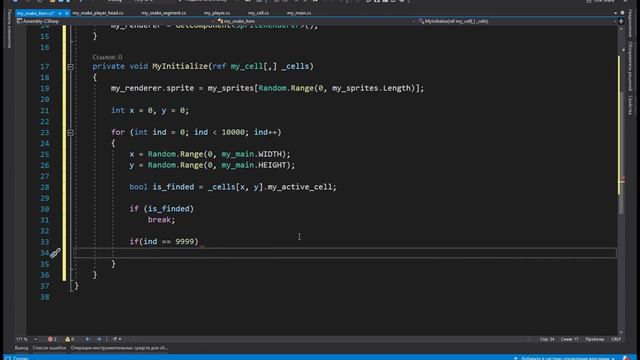Click the Готово status text
The width and height of the screenshot is (640, 360).
[21, 358]
